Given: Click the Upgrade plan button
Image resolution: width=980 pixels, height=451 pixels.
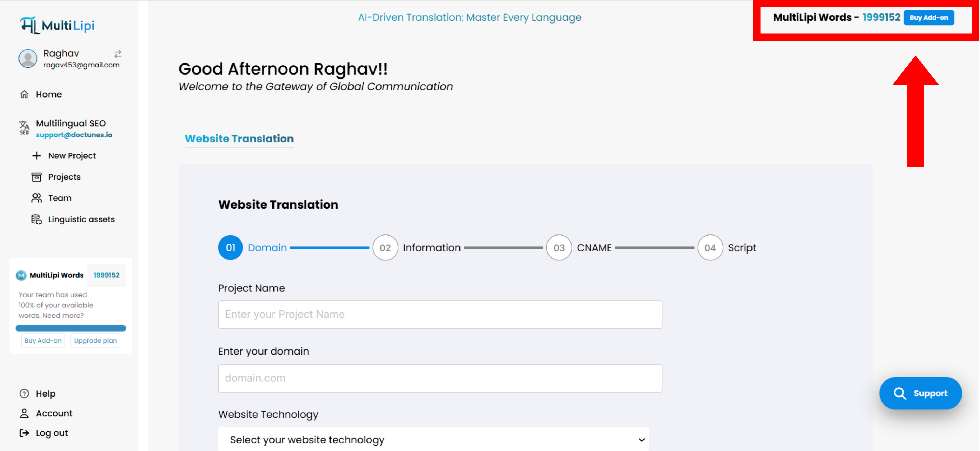Looking at the screenshot, I should tap(95, 340).
